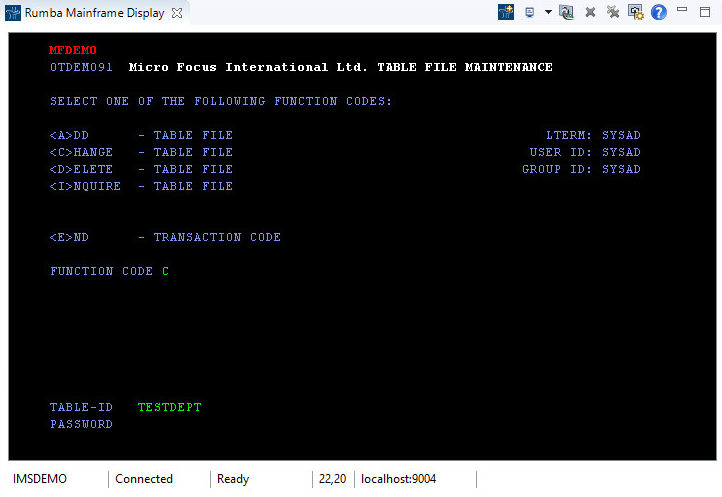Screen dimensions: 722x497
Task: Click the <I>NQUIRE table file option
Action: pos(85,186)
